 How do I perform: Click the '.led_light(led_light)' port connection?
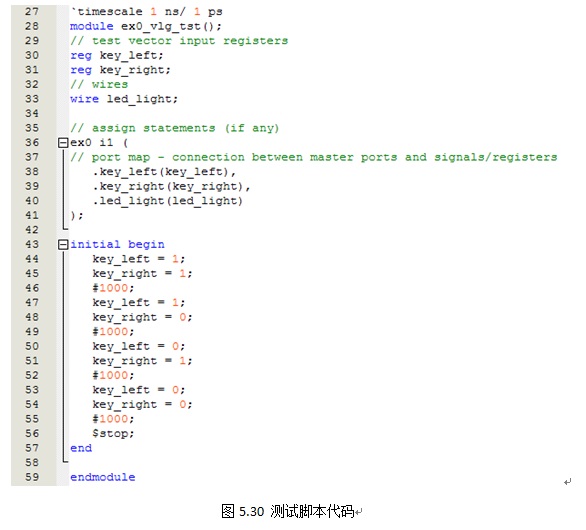(x=168, y=201)
